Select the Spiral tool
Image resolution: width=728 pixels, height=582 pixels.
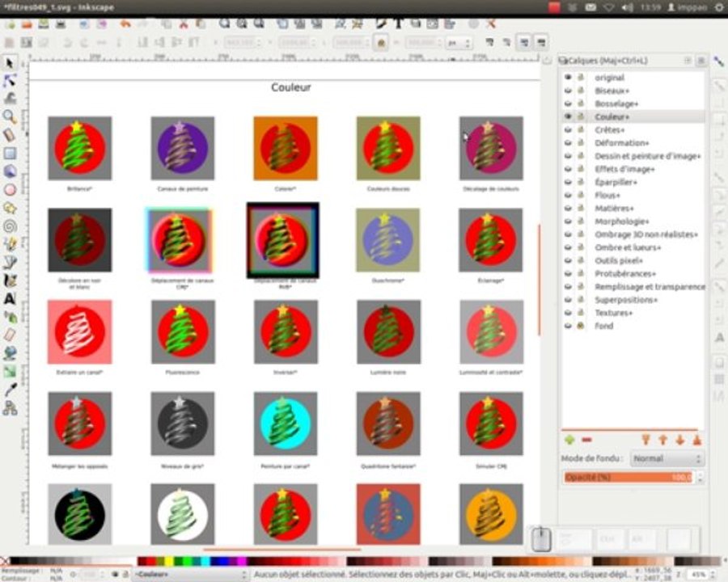coord(10,226)
